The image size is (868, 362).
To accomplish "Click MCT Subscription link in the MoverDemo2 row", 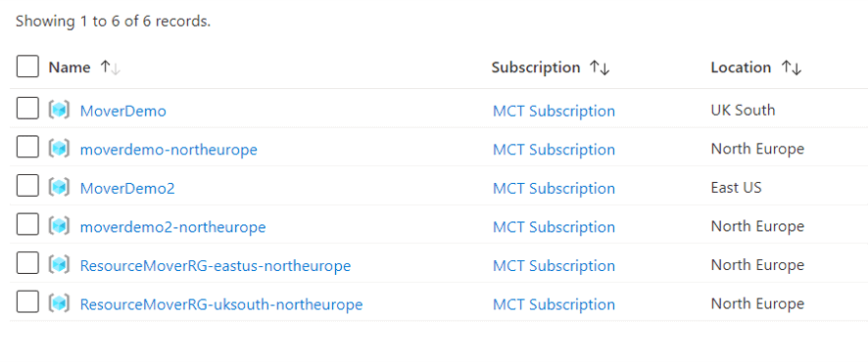I will pos(554,189).
